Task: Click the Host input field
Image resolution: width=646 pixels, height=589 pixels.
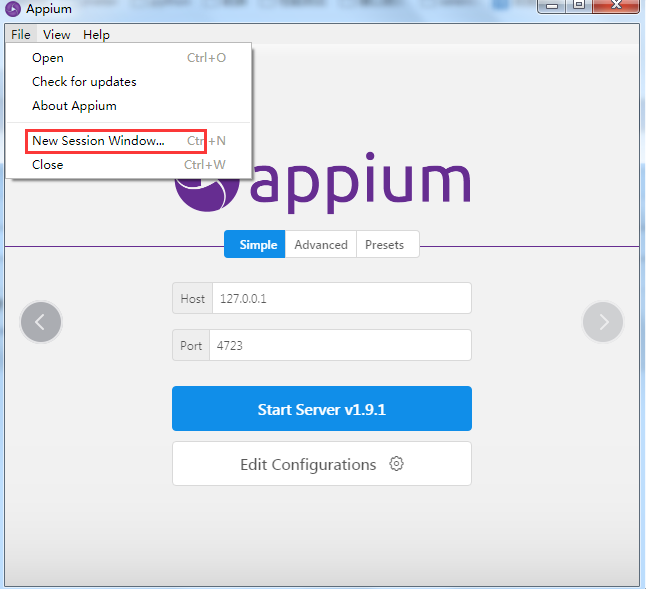Action: point(342,298)
